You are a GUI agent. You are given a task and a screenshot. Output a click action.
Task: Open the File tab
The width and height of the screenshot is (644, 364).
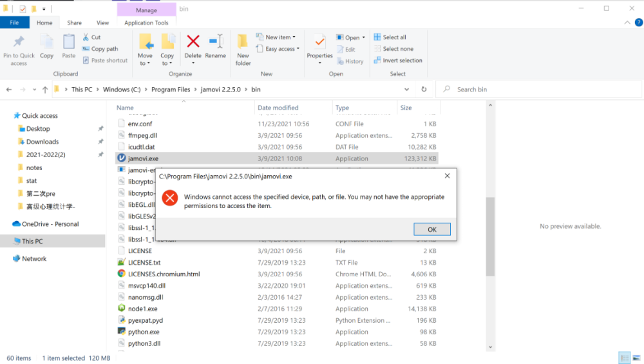click(x=14, y=23)
